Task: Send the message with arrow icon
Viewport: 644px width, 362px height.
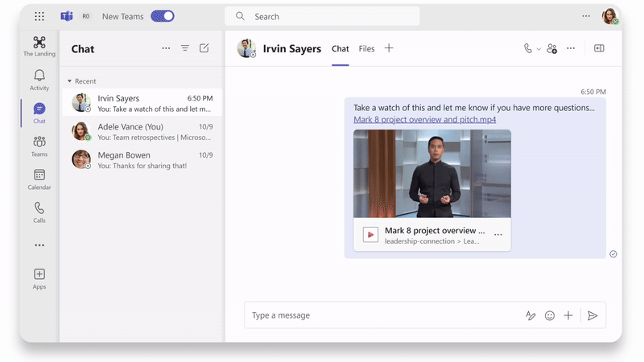Action: point(592,315)
